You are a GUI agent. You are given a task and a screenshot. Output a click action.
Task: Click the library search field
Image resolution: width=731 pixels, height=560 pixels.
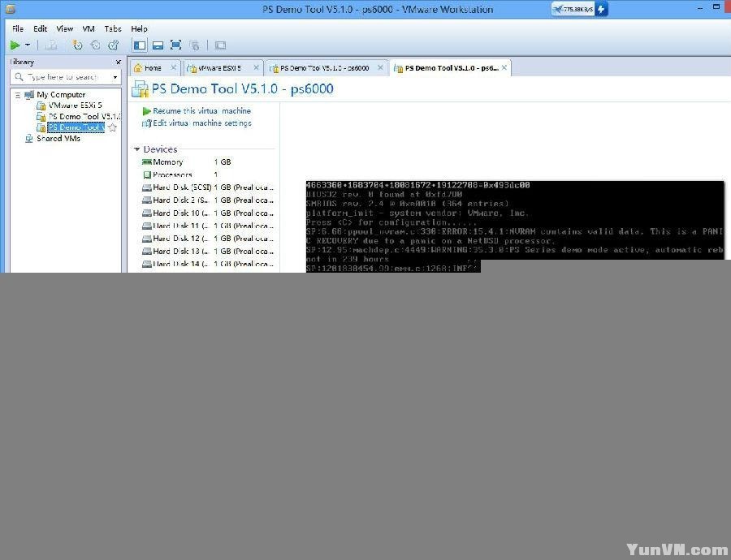(65, 77)
